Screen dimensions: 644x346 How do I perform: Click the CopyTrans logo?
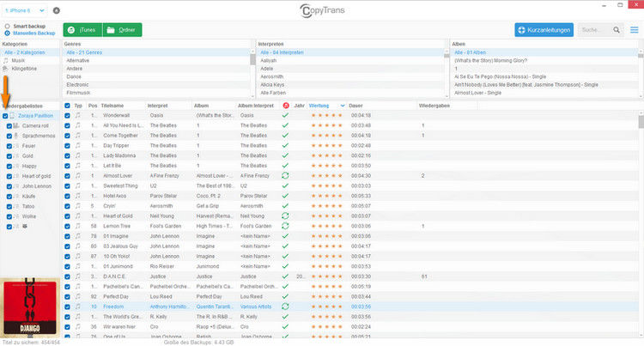(322, 10)
